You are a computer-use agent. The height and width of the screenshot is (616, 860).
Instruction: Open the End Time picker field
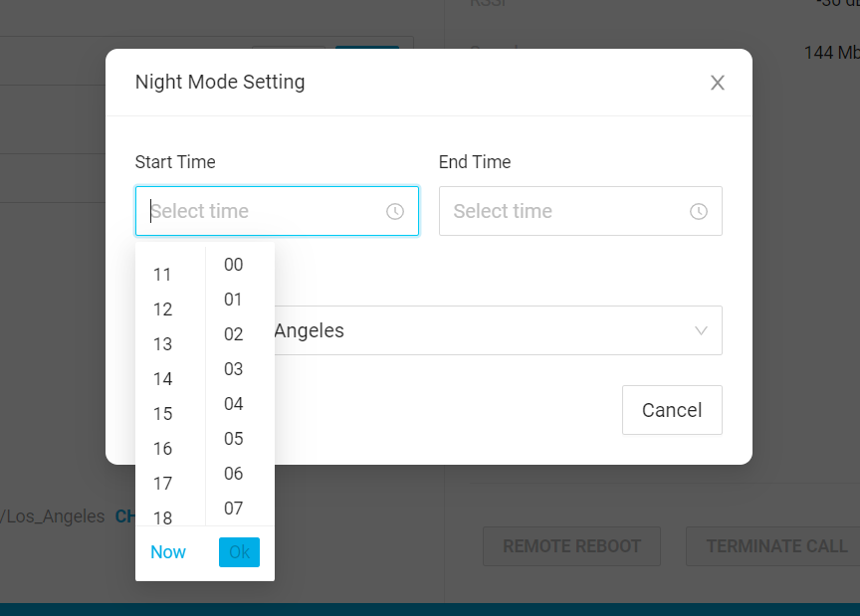(x=567, y=211)
